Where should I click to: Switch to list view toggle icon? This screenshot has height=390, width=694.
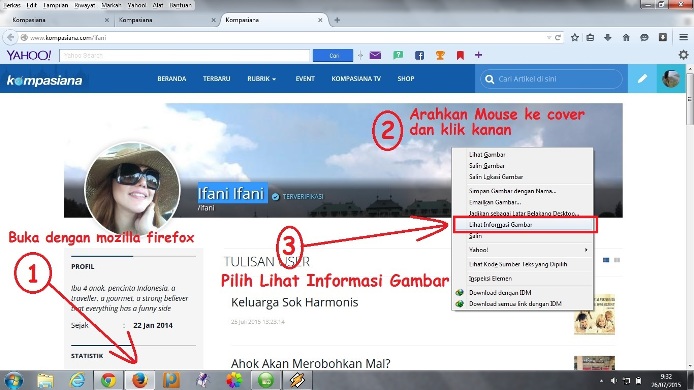pos(617,260)
